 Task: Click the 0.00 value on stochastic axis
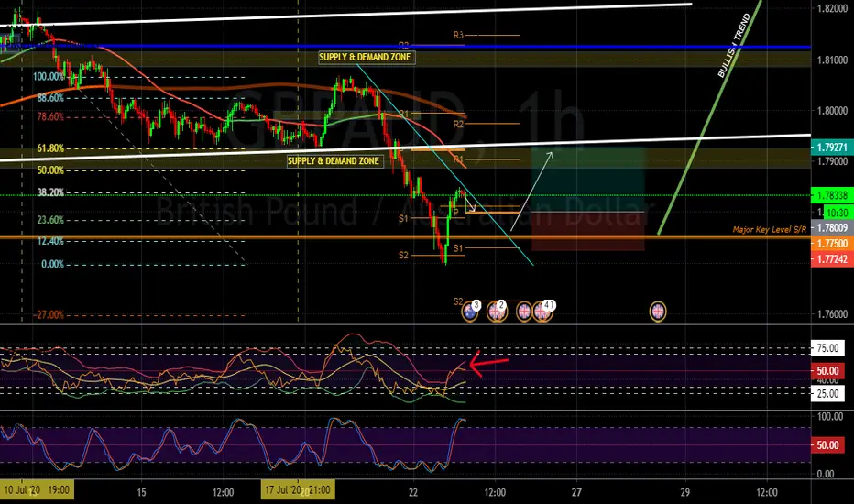point(825,474)
